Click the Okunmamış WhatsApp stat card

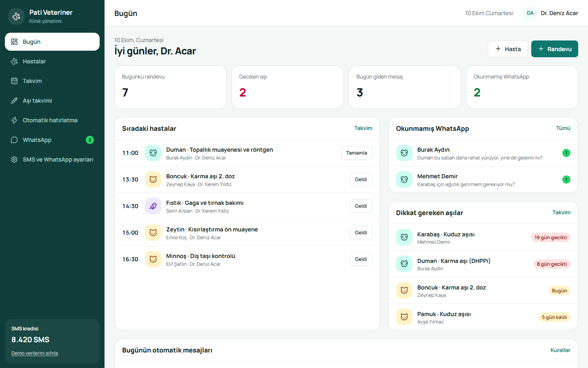pyautogui.click(x=522, y=87)
